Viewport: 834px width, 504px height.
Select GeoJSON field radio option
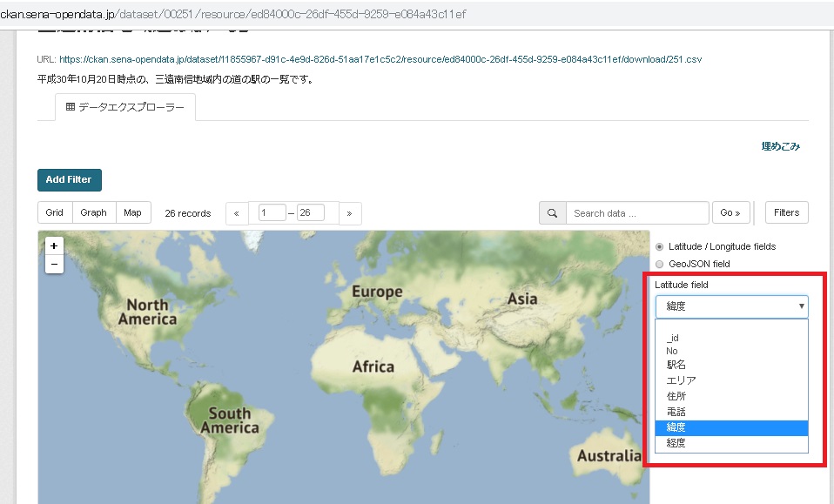tap(660, 264)
